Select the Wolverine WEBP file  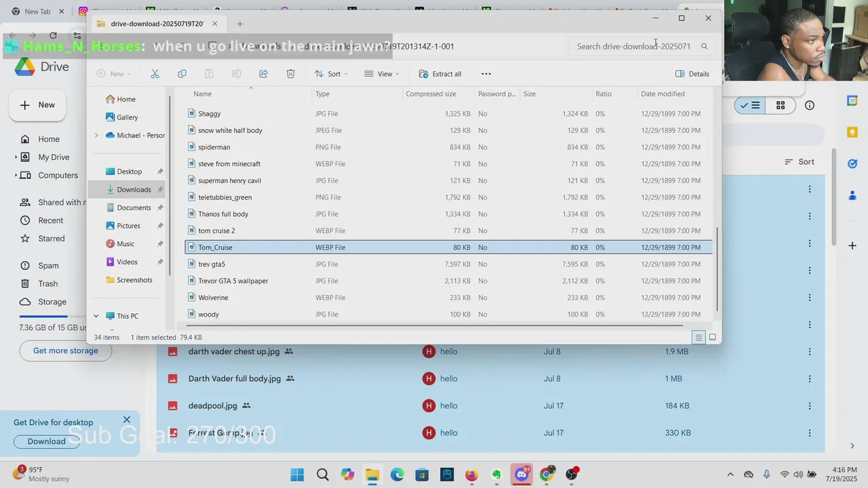[448, 298]
